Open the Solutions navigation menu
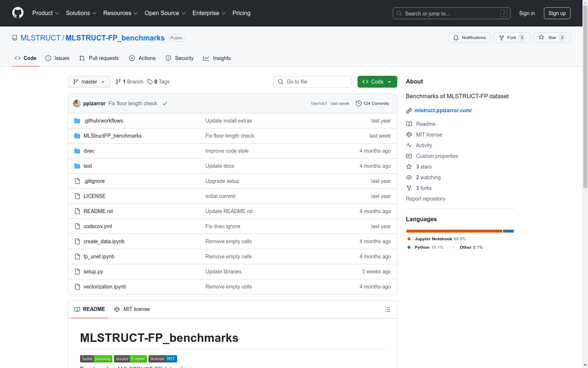 point(81,13)
